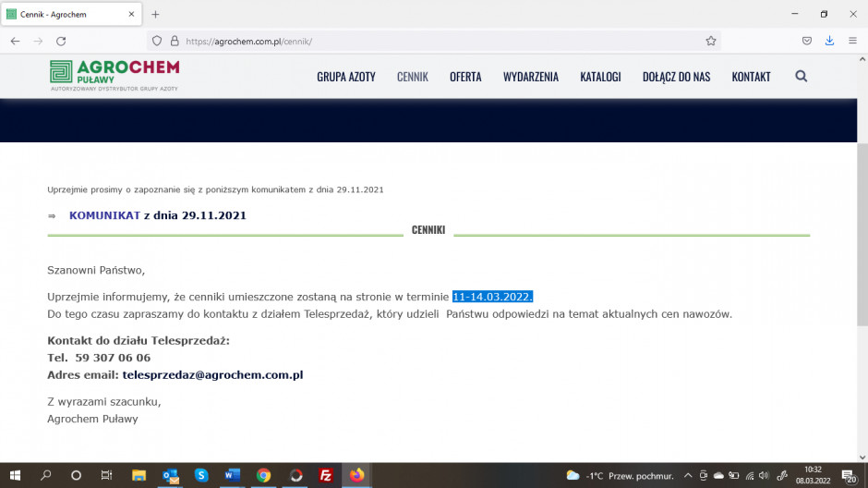Click the telesprzedaz@agrochem.com.pl email link
Image resolution: width=868 pixels, height=488 pixels.
pyautogui.click(x=212, y=375)
